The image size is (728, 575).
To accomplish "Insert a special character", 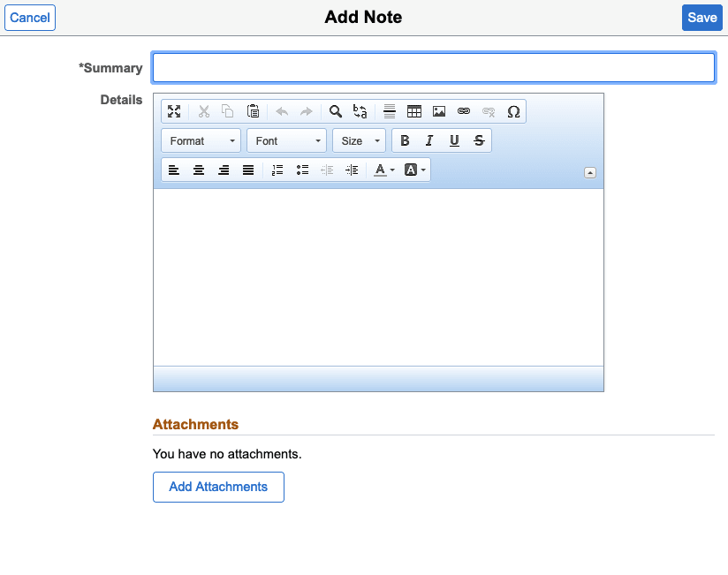I will point(513,111).
